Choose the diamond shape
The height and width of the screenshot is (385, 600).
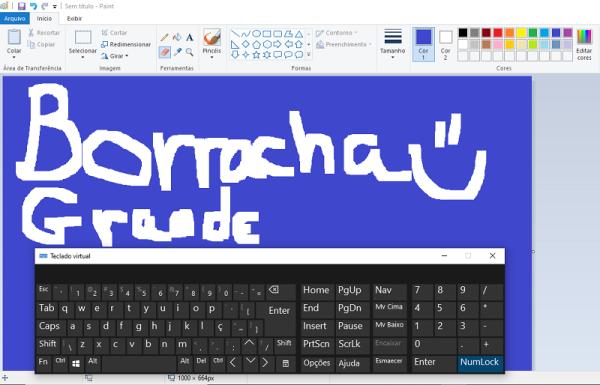[246, 44]
